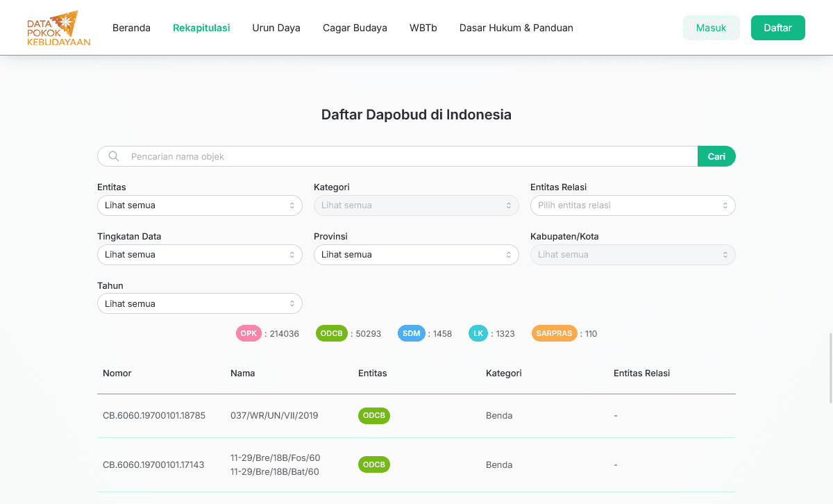Click the orange SARPRAS badge

[x=554, y=334]
